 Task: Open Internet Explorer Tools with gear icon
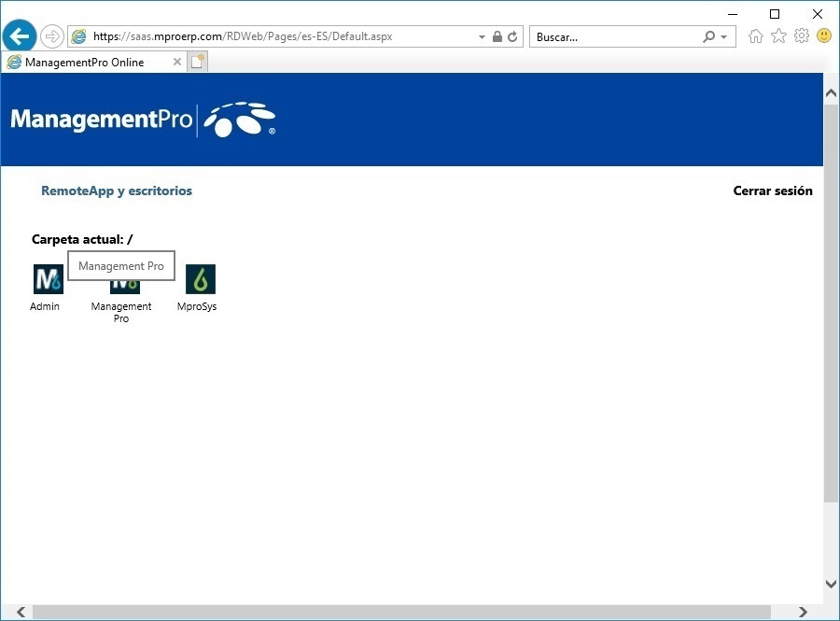(x=801, y=35)
